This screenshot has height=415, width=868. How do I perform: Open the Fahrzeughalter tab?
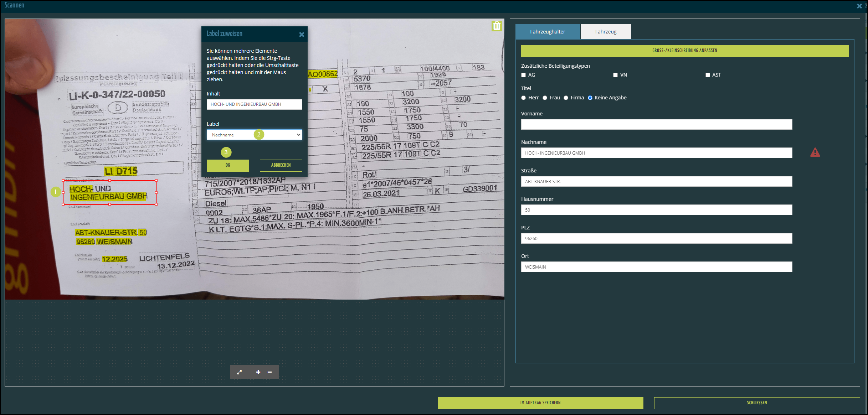click(x=548, y=32)
